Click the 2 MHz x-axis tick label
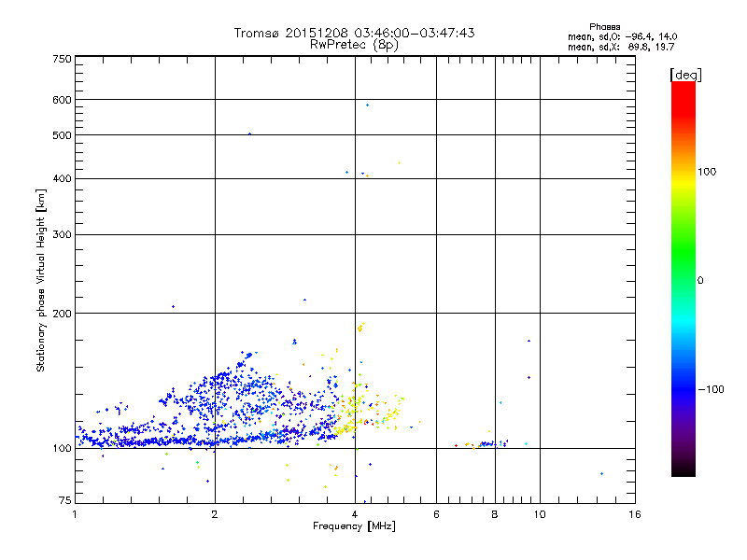Image resolution: width=747 pixels, height=560 pixels. coord(215,514)
